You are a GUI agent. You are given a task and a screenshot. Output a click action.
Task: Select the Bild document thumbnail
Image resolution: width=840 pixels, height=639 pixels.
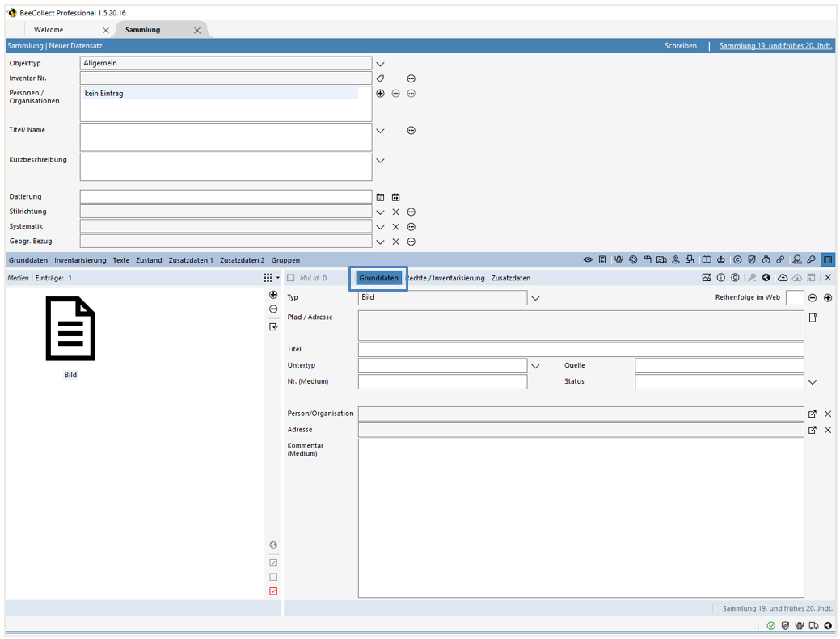(x=70, y=330)
